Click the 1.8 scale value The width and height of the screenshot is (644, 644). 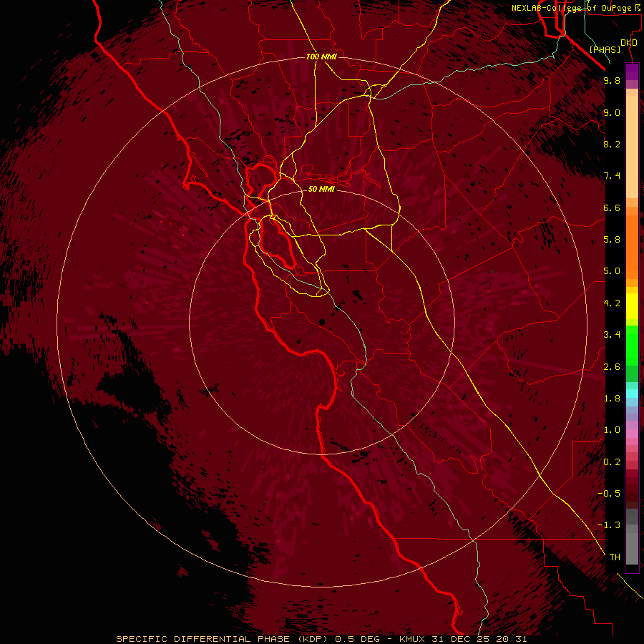coord(612,399)
